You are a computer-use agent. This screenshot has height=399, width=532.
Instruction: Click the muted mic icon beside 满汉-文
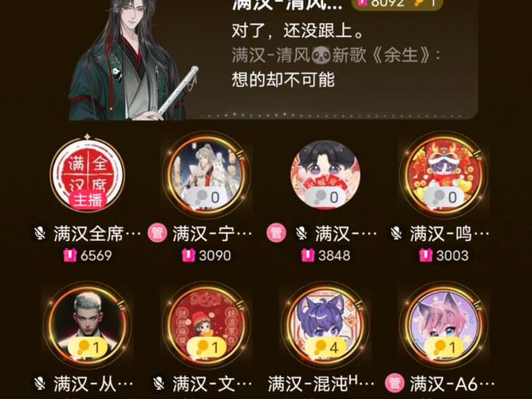[x=159, y=384]
